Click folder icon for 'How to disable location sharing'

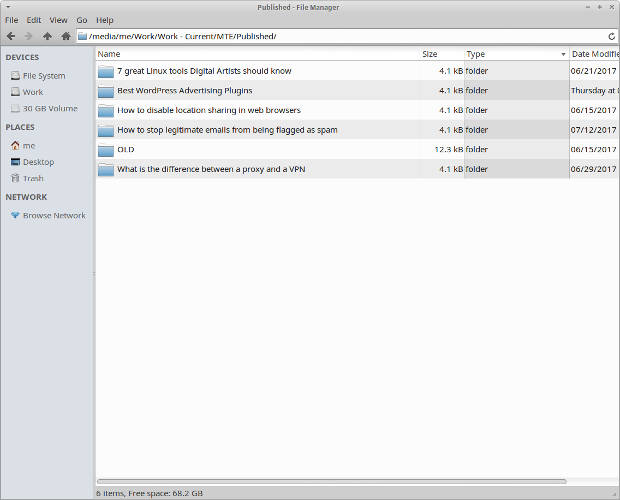[x=106, y=110]
